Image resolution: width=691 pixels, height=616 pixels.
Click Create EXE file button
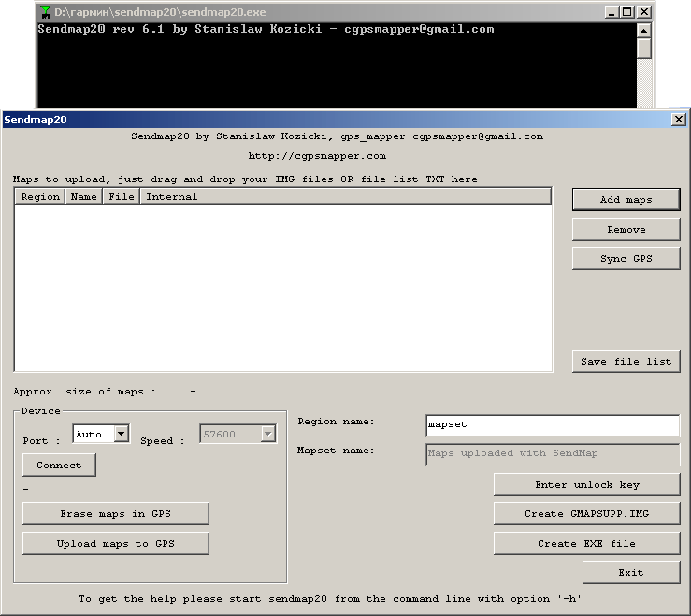[x=586, y=543]
